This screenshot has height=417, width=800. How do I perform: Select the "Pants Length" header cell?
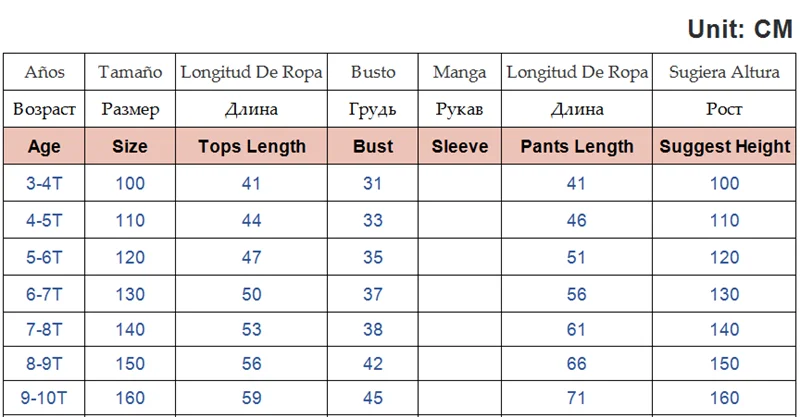point(577,146)
